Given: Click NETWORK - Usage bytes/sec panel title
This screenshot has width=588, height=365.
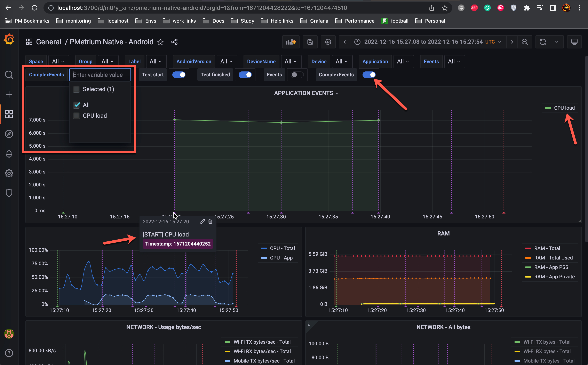Looking at the screenshot, I should click(164, 327).
